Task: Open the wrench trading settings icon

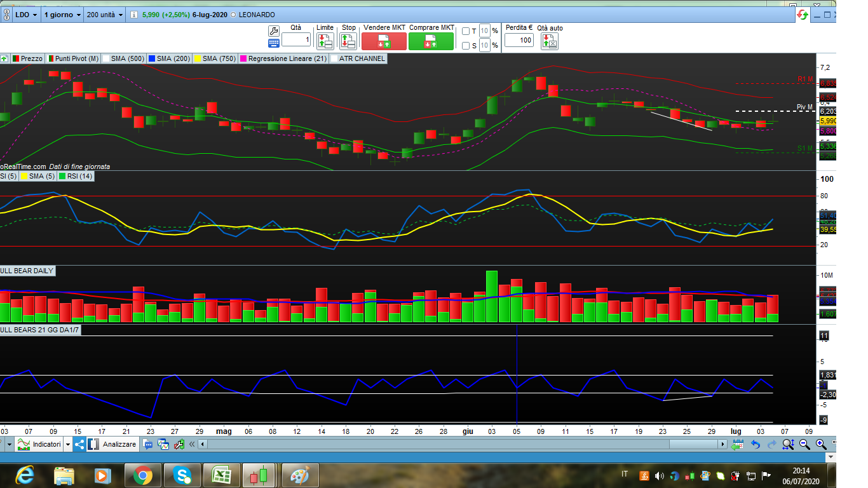Action: [x=274, y=30]
